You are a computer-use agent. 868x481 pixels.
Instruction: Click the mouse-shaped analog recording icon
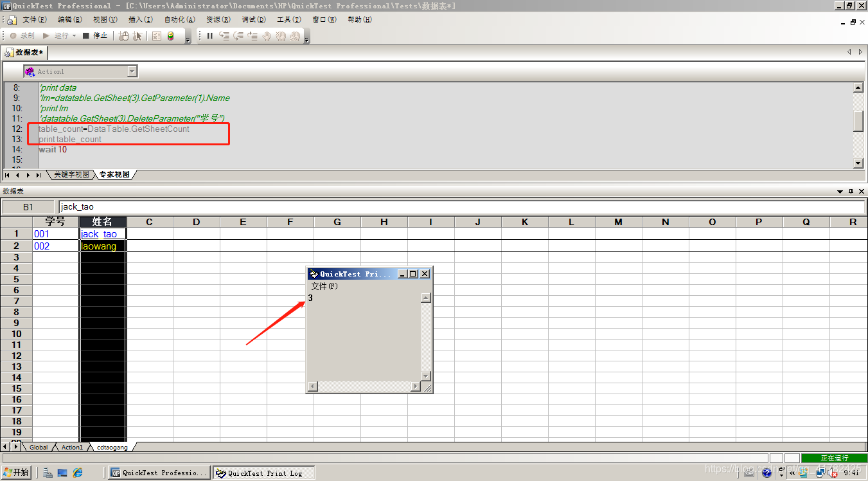click(124, 36)
